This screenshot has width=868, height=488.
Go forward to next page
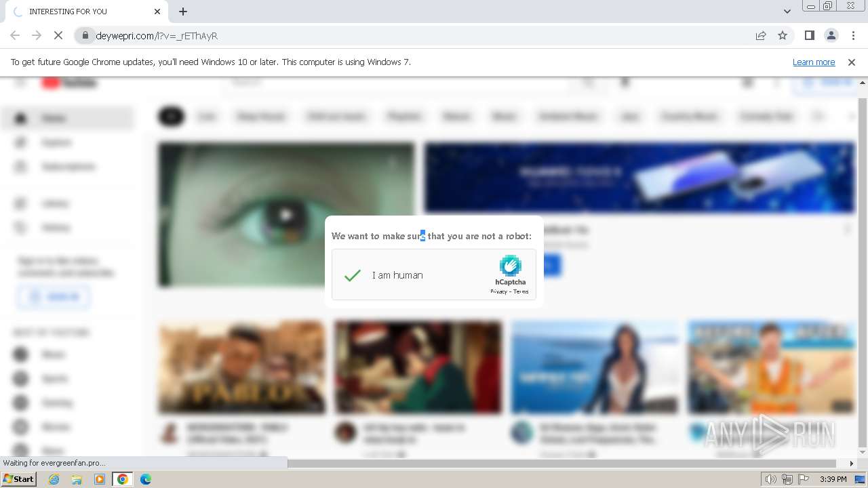37,35
